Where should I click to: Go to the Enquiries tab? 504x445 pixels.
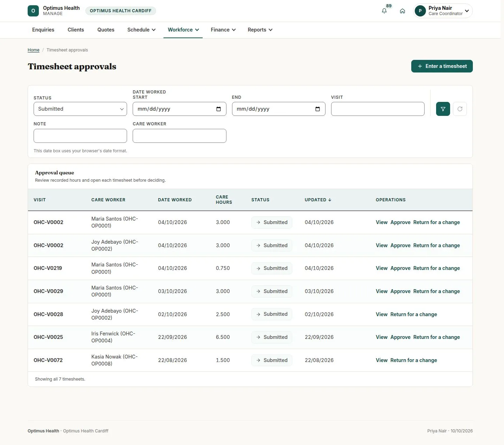tap(43, 30)
